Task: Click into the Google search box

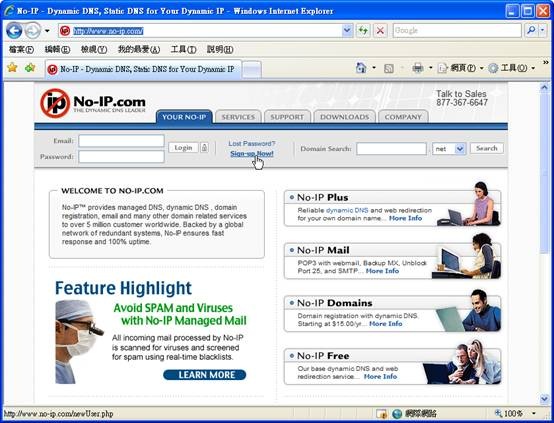Action: click(457, 31)
